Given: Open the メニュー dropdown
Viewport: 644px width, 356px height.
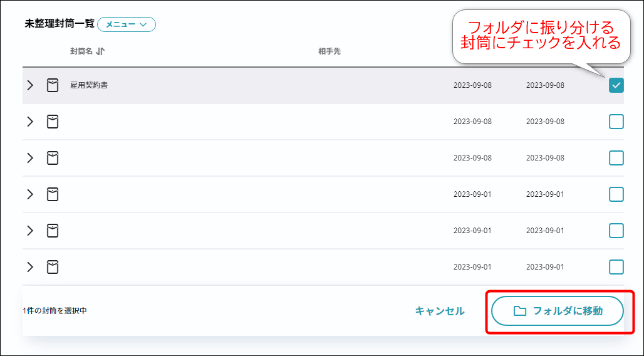Looking at the screenshot, I should coord(127,24).
